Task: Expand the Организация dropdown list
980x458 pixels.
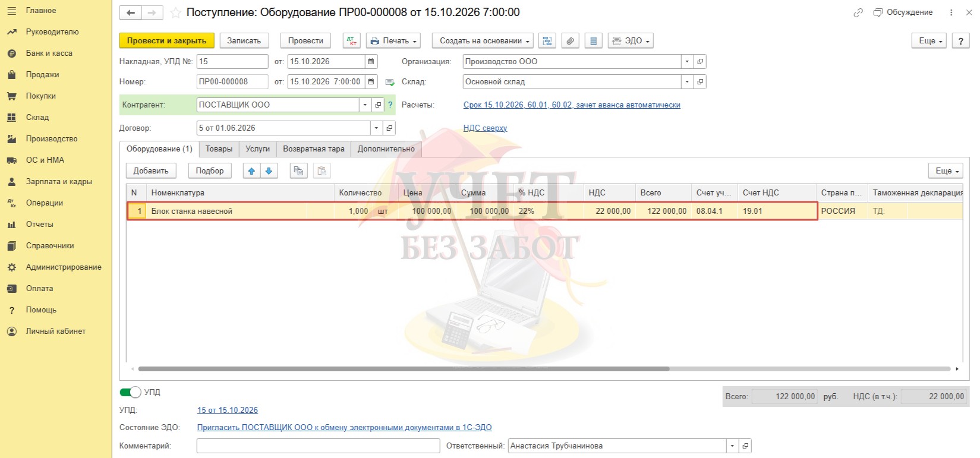Action: 688,61
